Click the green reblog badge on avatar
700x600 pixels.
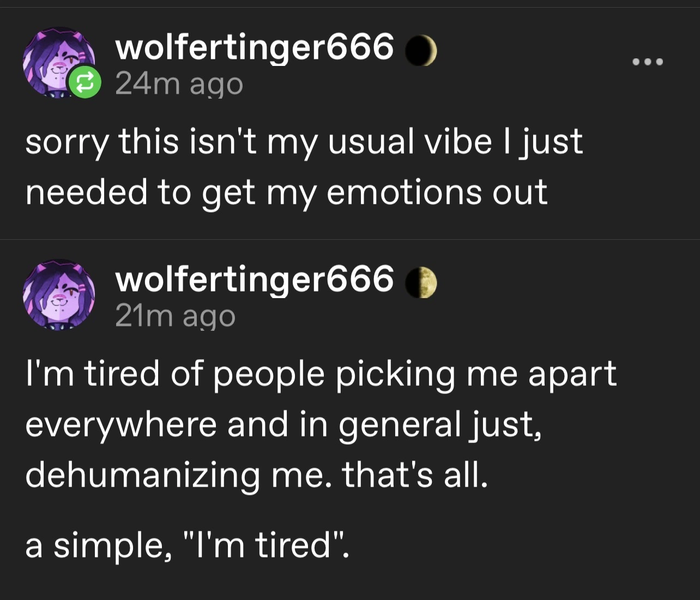(x=85, y=83)
